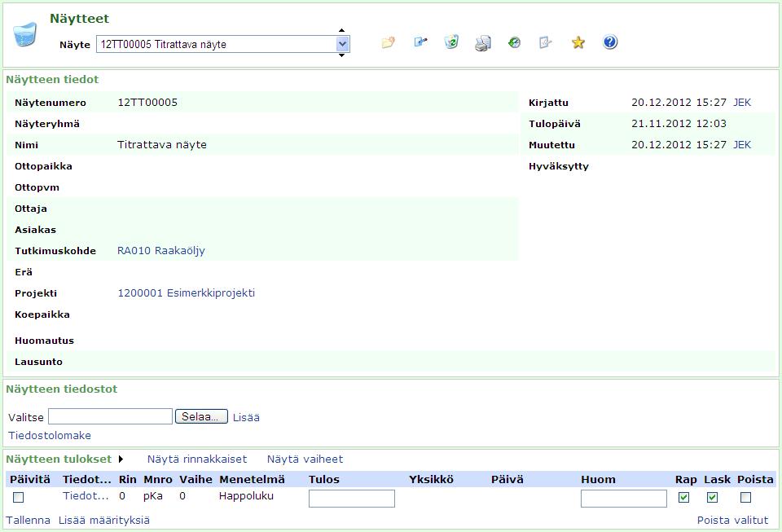This screenshot has height=532, width=782.
Task: Select previous sample with up arrow
Action: point(342,31)
